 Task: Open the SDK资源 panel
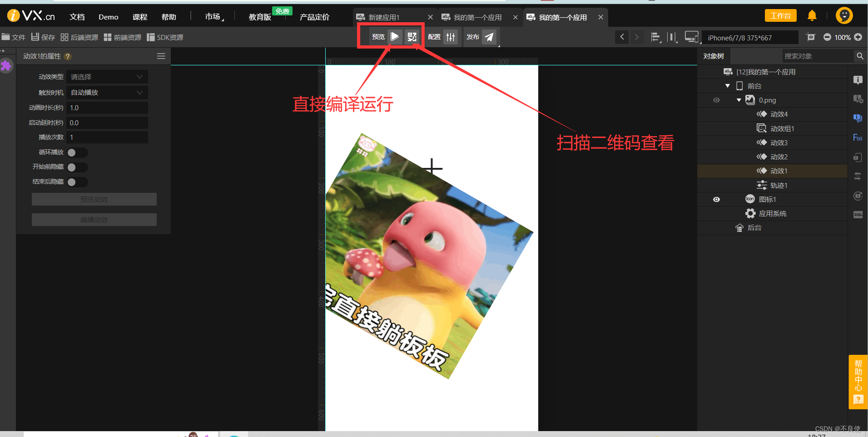point(165,37)
